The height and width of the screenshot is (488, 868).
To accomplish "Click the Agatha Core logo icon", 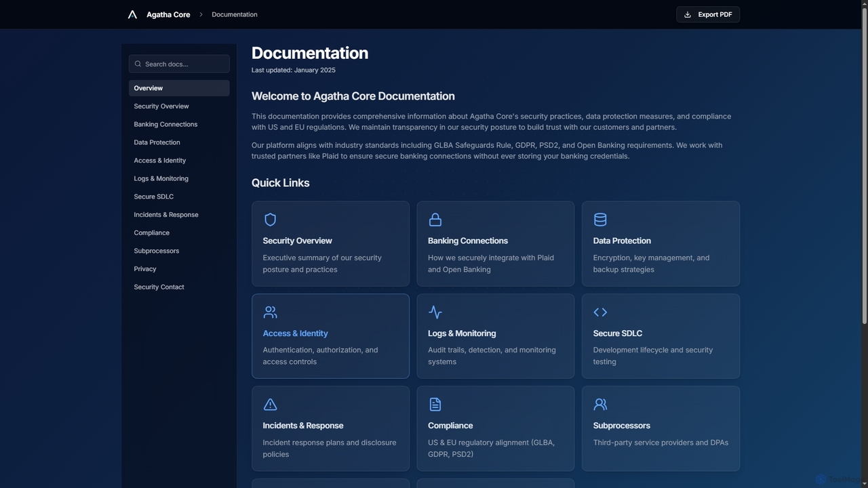I will pos(132,14).
